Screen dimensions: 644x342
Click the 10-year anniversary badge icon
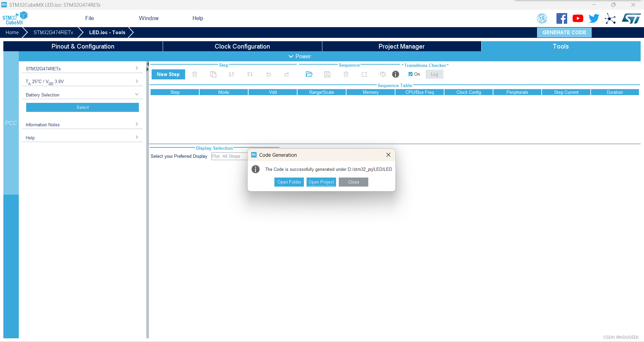point(542,18)
